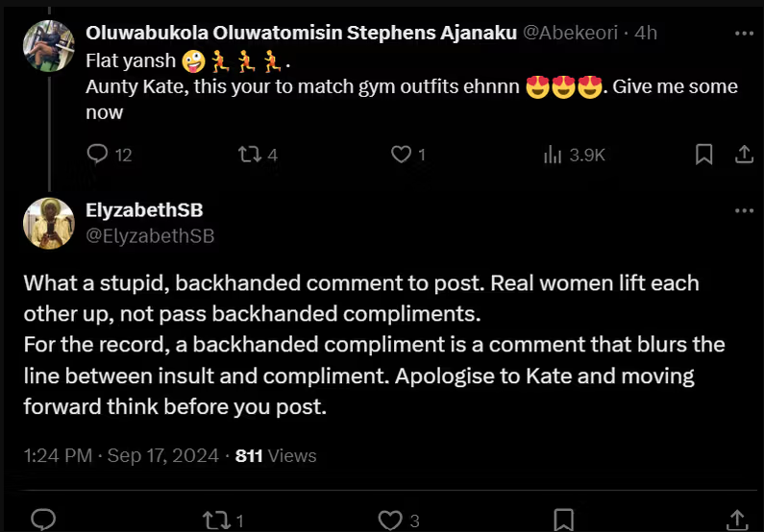764x532 pixels.
Task: Reply to ElyzabethSB's backhanded comment tweet
Action: click(43, 520)
